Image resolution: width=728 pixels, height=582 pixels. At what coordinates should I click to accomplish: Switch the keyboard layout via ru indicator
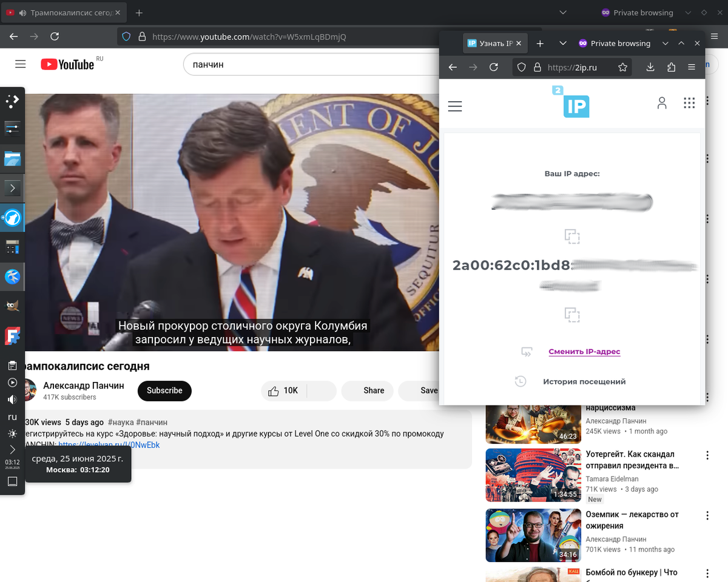12,417
